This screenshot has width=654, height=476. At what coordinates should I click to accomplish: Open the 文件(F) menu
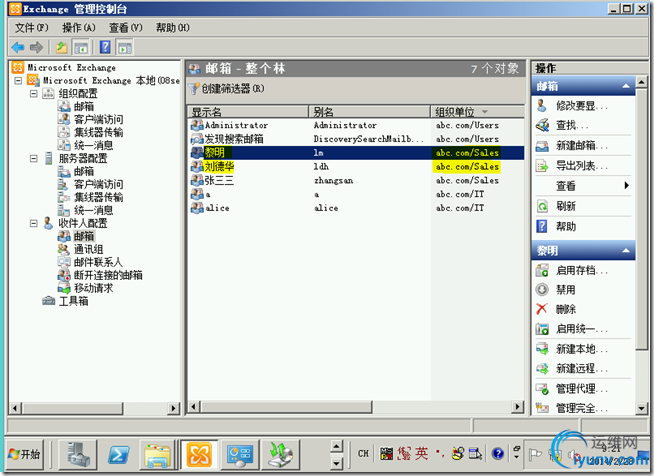[x=32, y=28]
